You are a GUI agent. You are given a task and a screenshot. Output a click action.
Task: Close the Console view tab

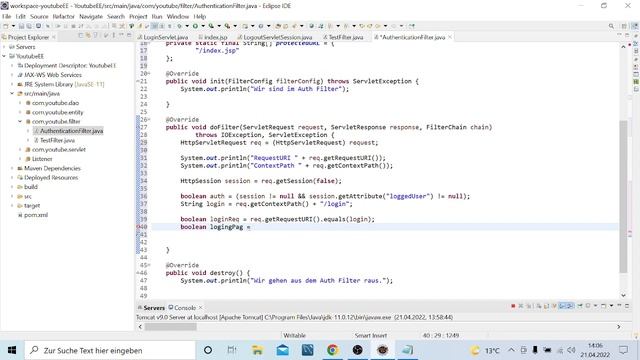click(x=200, y=308)
